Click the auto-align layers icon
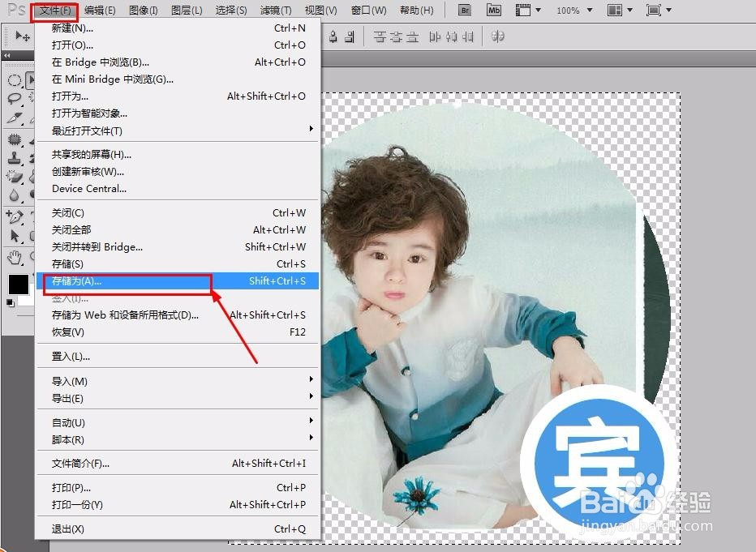The width and height of the screenshot is (756, 552). pyautogui.click(x=499, y=36)
